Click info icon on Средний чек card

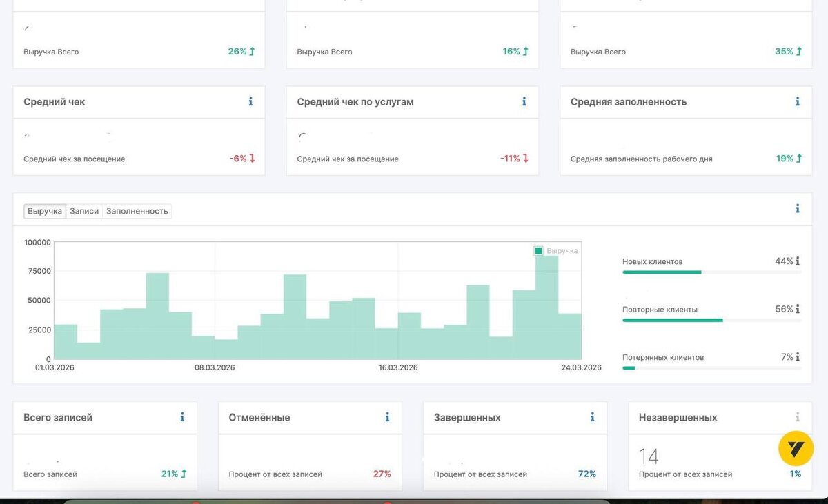[x=250, y=101]
